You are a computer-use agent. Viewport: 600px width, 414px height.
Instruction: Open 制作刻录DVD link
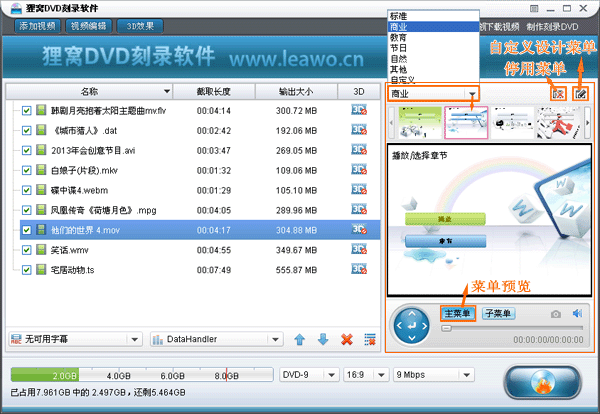point(552,27)
